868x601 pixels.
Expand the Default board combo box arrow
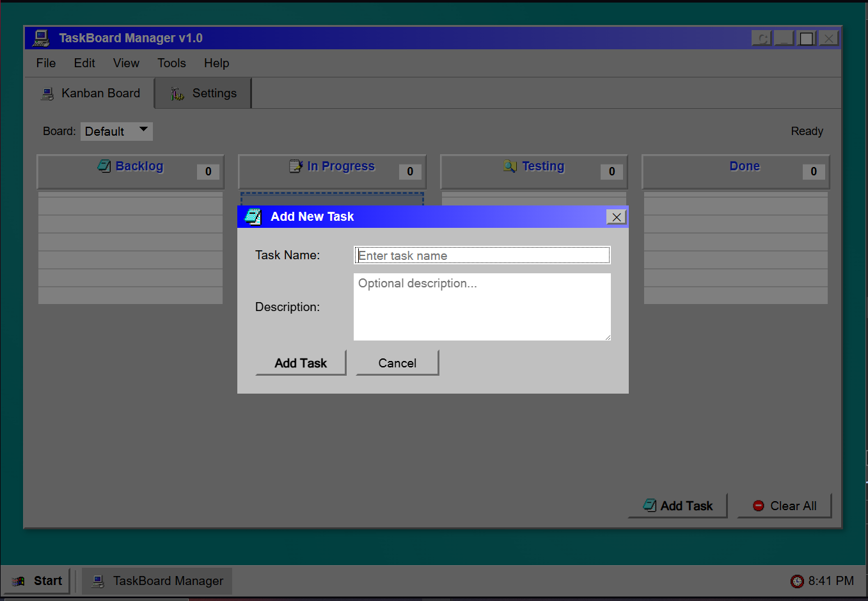(x=145, y=130)
